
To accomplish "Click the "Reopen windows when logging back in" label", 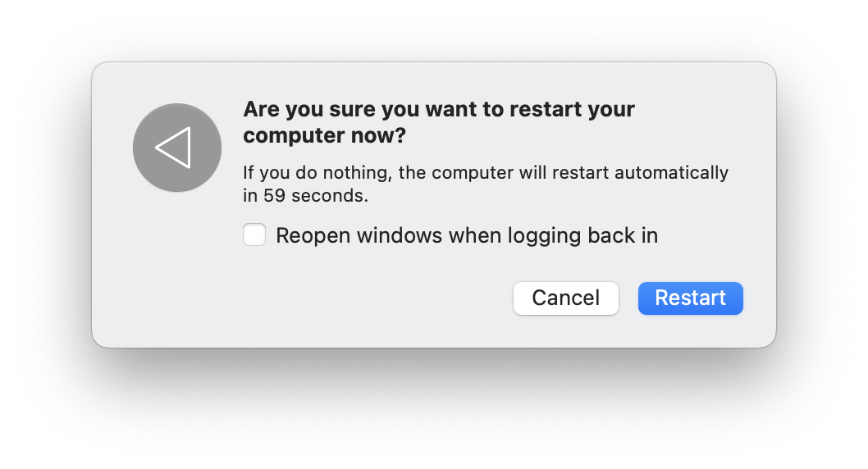I will 466,236.
